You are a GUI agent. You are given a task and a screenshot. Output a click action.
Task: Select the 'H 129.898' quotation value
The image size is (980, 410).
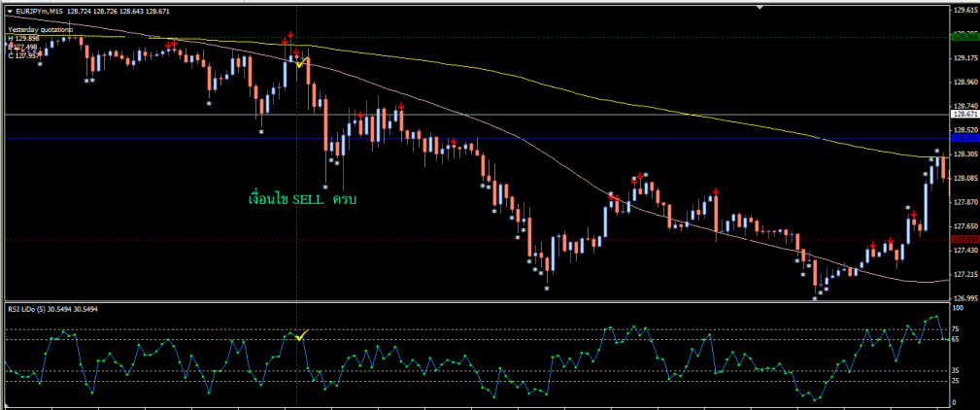pos(23,38)
